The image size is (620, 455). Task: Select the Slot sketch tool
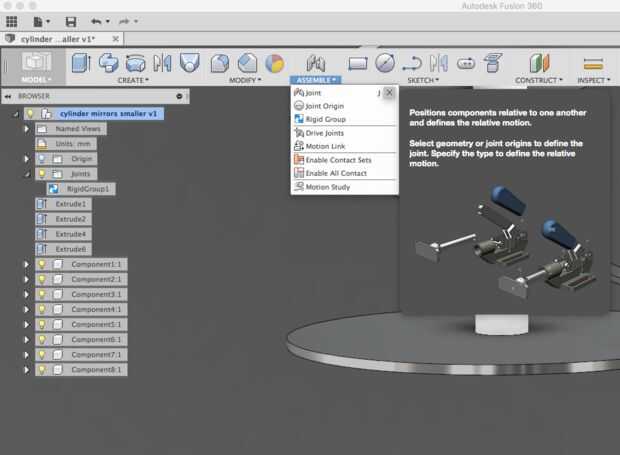pyautogui.click(x=466, y=63)
